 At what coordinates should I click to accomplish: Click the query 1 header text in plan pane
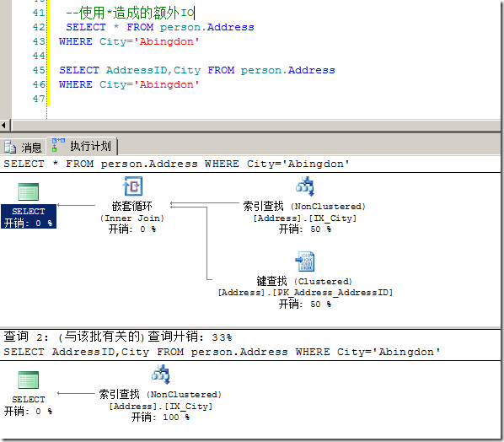pyautogui.click(x=176, y=164)
